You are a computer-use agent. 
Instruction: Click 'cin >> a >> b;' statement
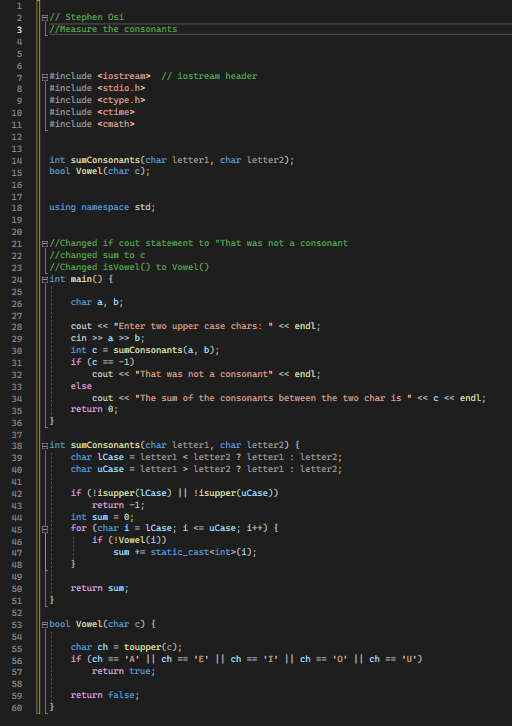pyautogui.click(x=108, y=338)
